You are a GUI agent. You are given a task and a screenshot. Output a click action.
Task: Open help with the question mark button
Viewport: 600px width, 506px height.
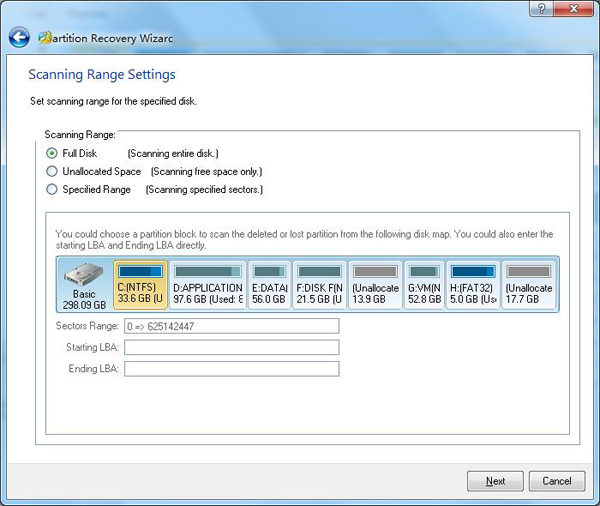(x=541, y=8)
